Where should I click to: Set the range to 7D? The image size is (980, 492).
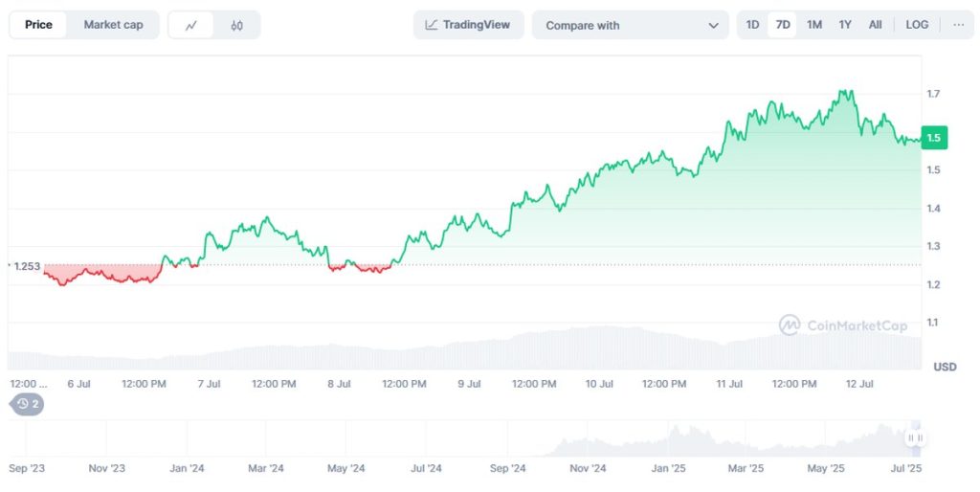783,25
